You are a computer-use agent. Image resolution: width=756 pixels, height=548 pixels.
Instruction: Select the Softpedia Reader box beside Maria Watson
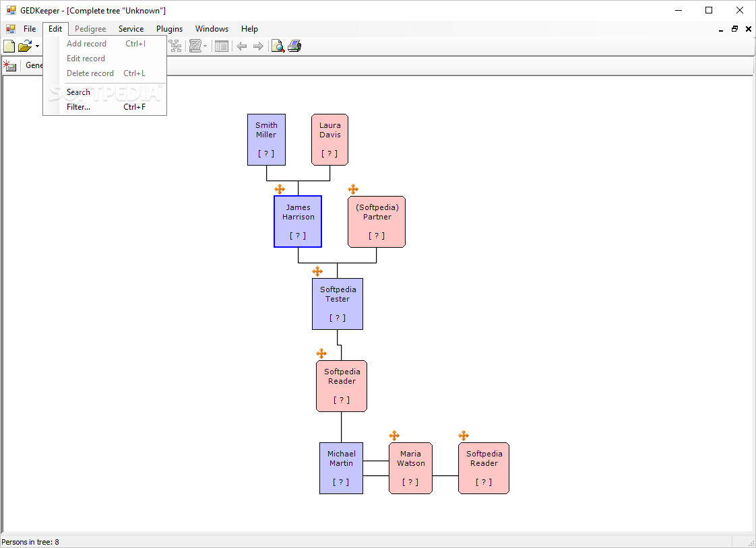pyautogui.click(x=484, y=468)
